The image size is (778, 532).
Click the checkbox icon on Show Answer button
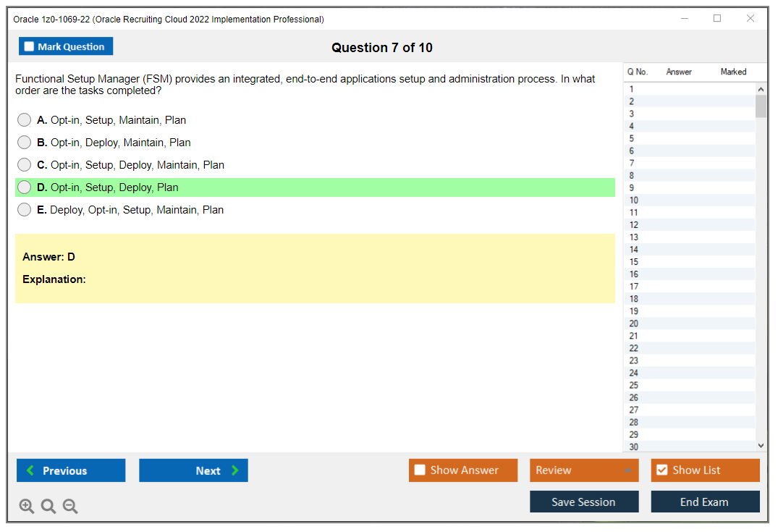[420, 470]
